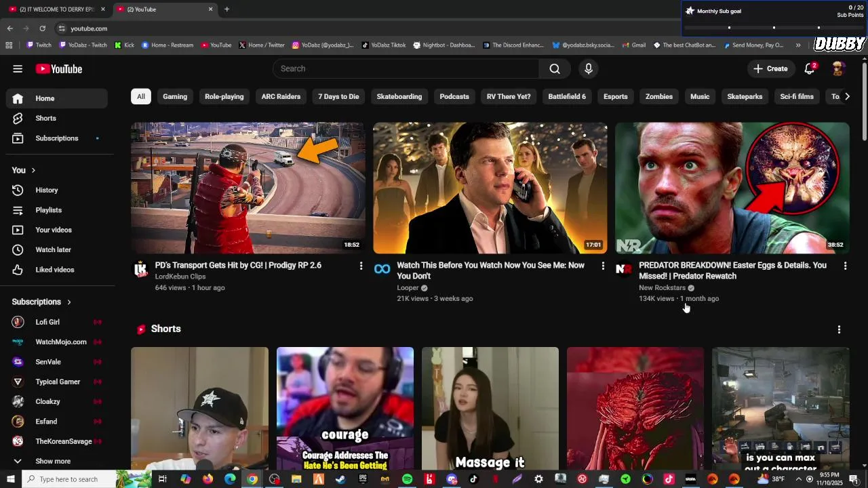The height and width of the screenshot is (488, 868).
Task: Open the YouTube guide hamburger menu
Action: point(18,68)
